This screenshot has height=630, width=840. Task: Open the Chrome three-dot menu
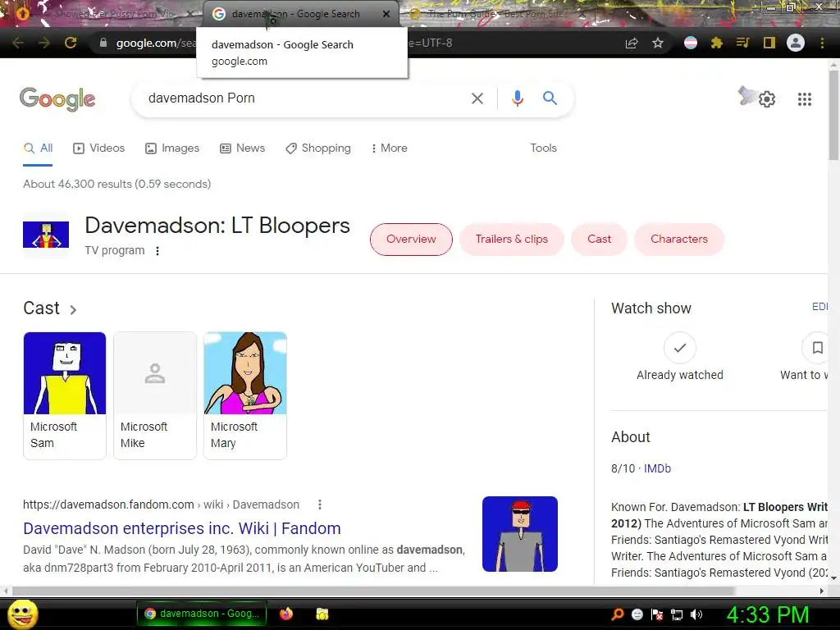coord(822,43)
